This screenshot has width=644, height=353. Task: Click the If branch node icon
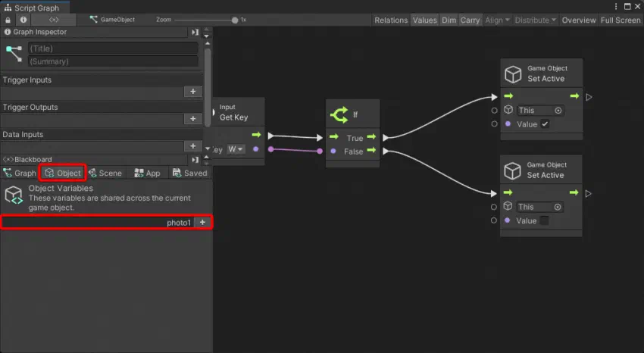click(339, 115)
